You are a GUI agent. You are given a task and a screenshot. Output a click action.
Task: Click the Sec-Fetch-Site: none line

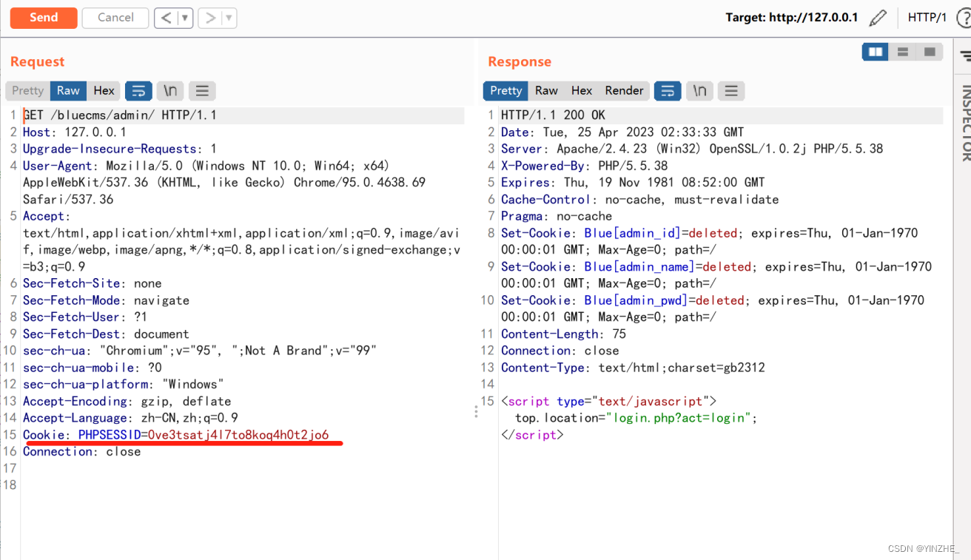(92, 283)
